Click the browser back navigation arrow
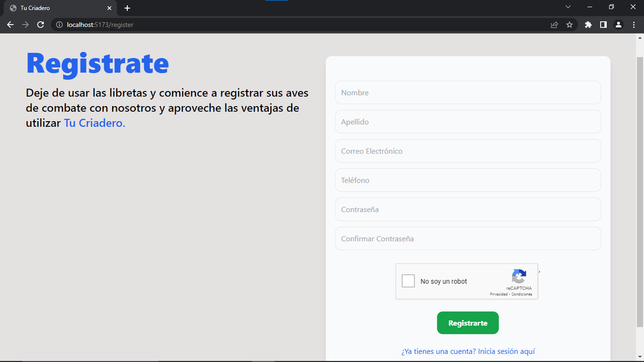The width and height of the screenshot is (644, 362). 10,24
